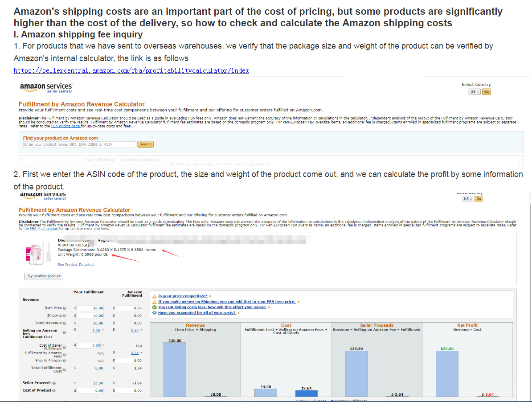Click the 'Net Profit' chart heading
The width and height of the screenshot is (532, 402).
[x=467, y=325]
